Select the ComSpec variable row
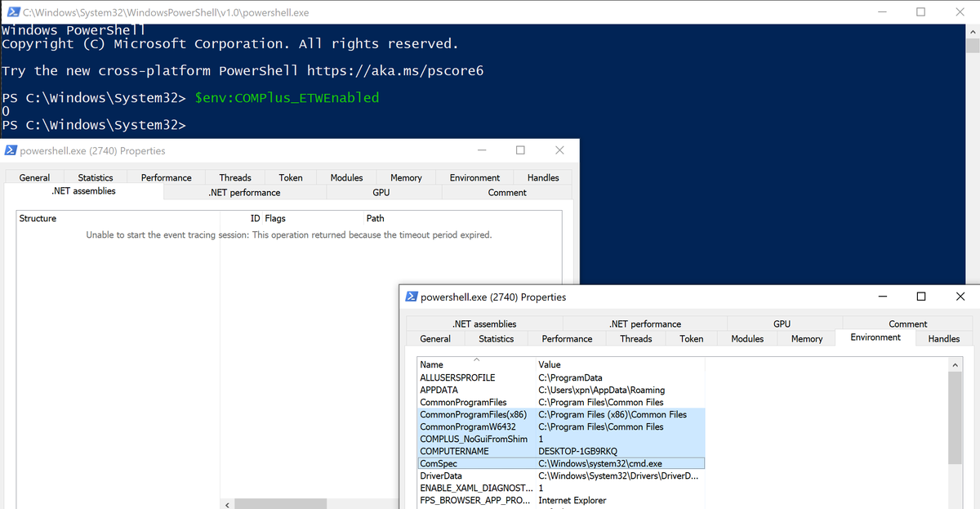 point(561,463)
